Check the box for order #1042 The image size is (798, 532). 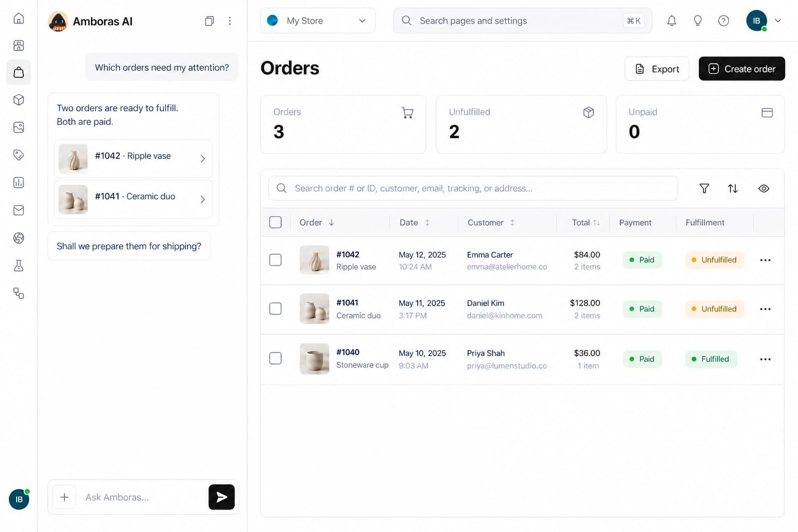(x=275, y=260)
